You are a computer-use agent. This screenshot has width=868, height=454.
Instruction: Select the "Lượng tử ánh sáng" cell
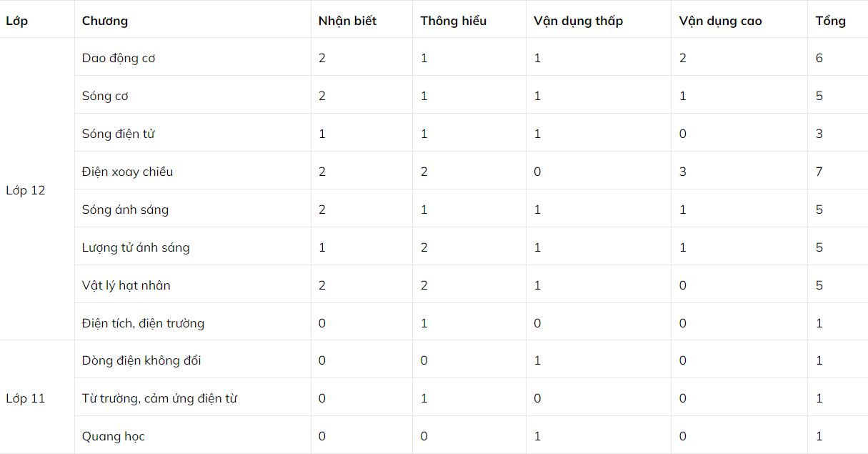click(136, 247)
